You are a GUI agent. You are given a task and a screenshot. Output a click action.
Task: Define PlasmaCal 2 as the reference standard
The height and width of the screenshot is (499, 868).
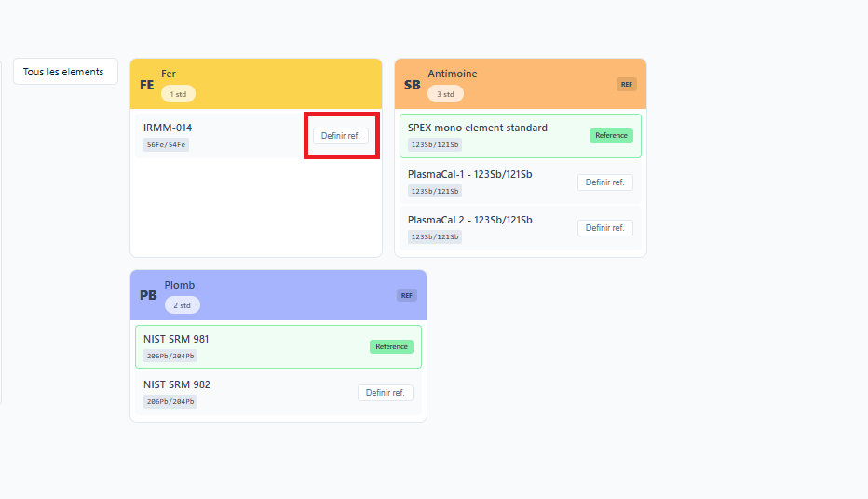604,228
